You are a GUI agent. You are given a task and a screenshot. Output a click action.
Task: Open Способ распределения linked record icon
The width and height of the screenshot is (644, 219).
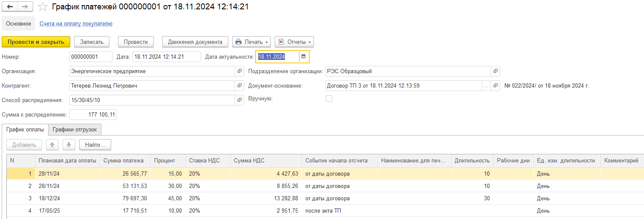(x=239, y=100)
